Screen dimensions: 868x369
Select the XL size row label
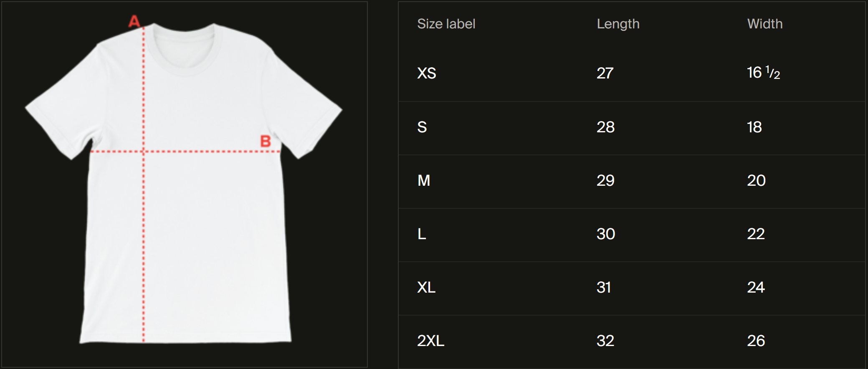coord(426,287)
